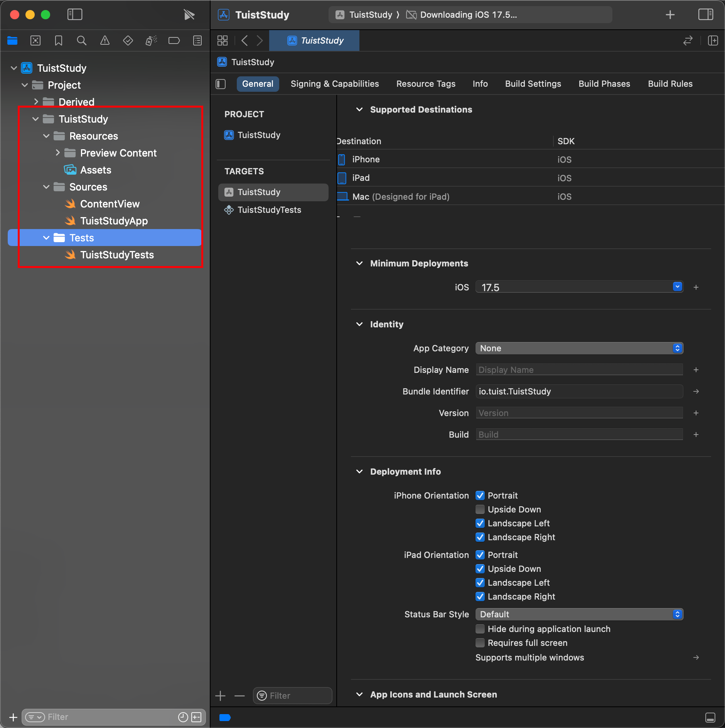Image resolution: width=725 pixels, height=728 pixels.
Task: Open the Library plus button in toolbar
Action: [670, 15]
